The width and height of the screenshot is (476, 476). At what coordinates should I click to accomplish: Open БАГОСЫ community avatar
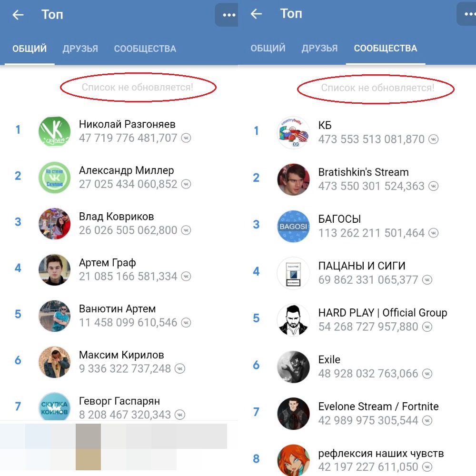tap(293, 227)
